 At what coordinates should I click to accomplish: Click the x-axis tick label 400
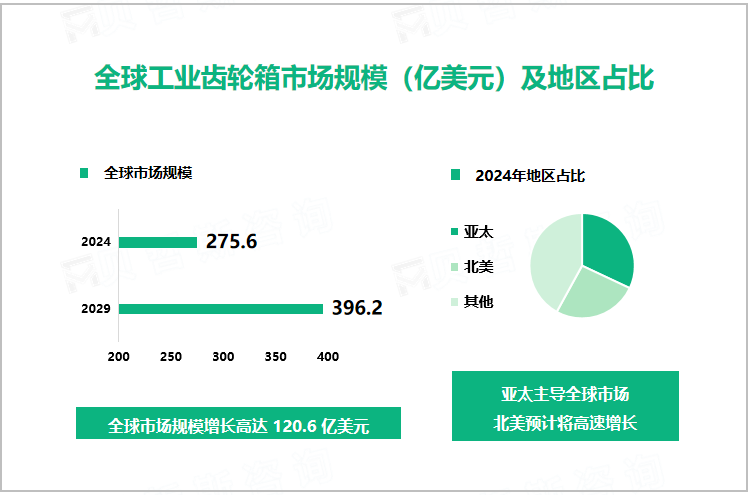[x=328, y=357]
